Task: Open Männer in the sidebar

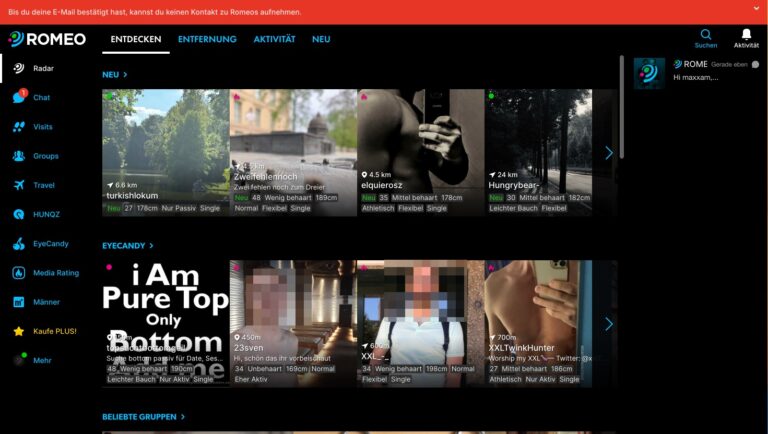Action: click(x=47, y=302)
